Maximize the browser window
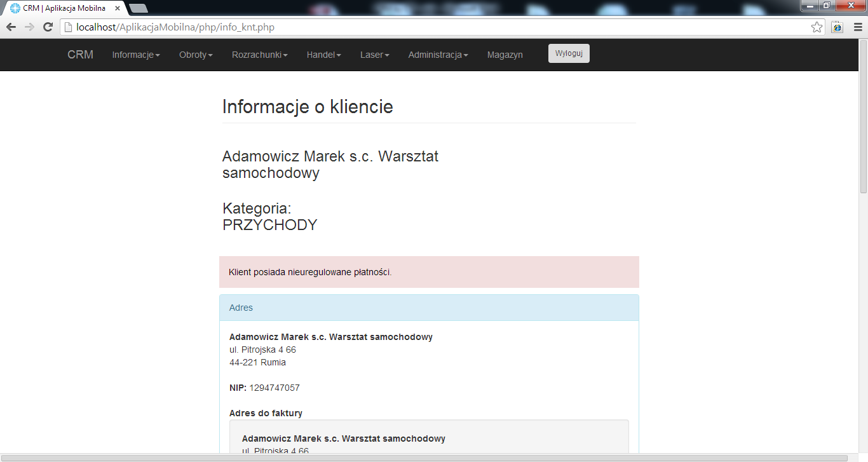 click(827, 6)
